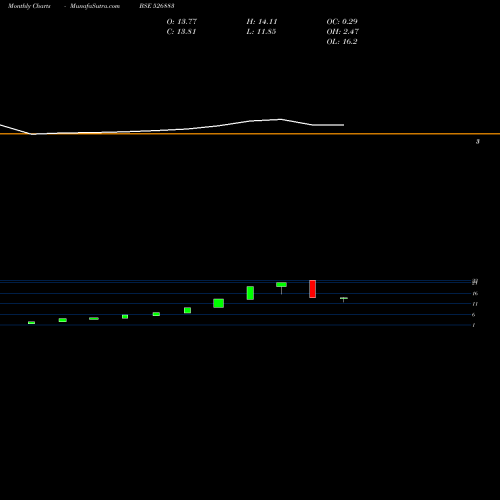Click the first small green candle at chart start

pyautogui.click(x=31, y=323)
